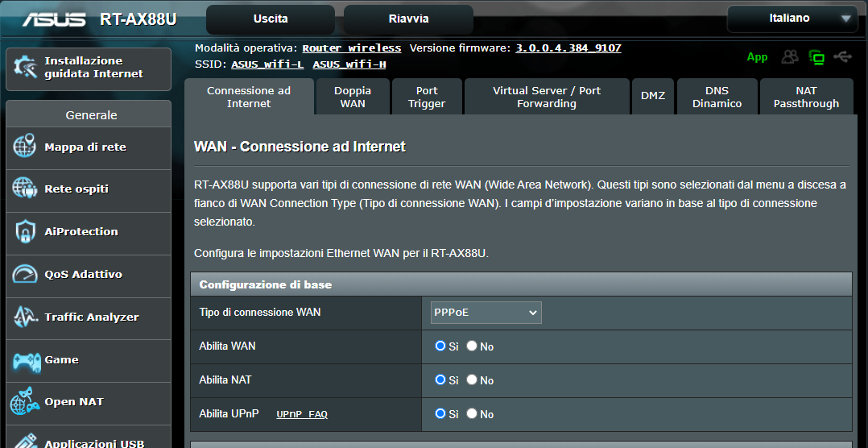Open the Tipo di connessione WAN dropdown

486,313
